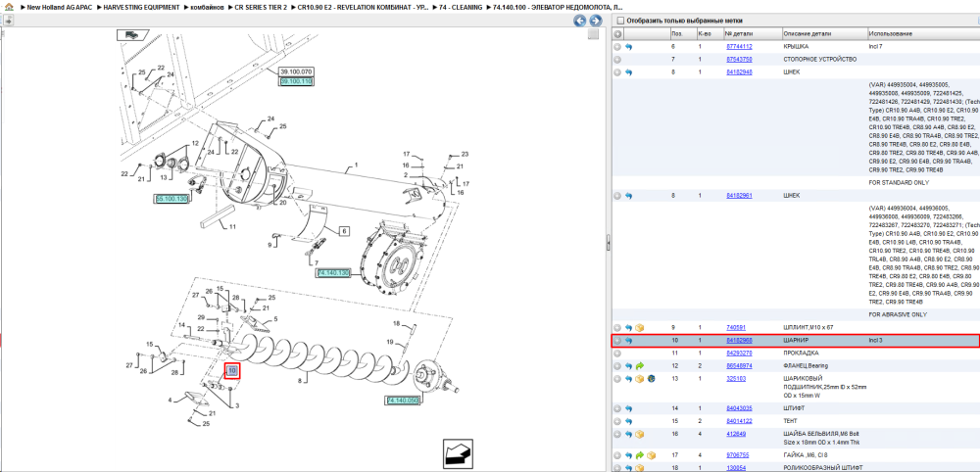980x472 pixels.
Task: Click blue arrow icon for part 84043035
Action: (x=629, y=408)
